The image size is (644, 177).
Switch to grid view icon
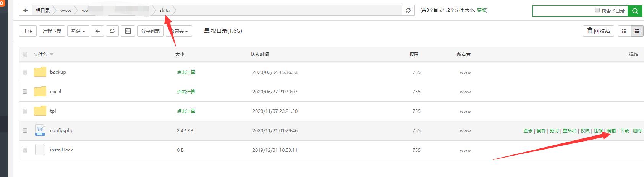625,31
